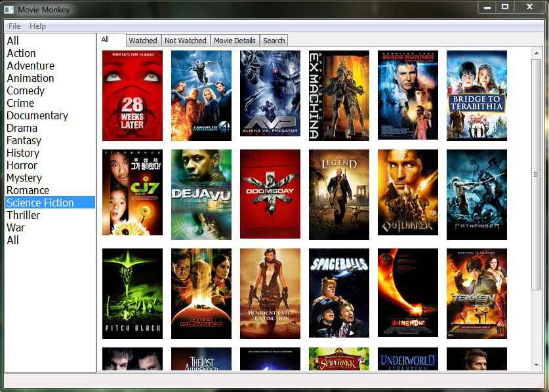
Task: Open the Red Planet poster
Action: click(201, 294)
